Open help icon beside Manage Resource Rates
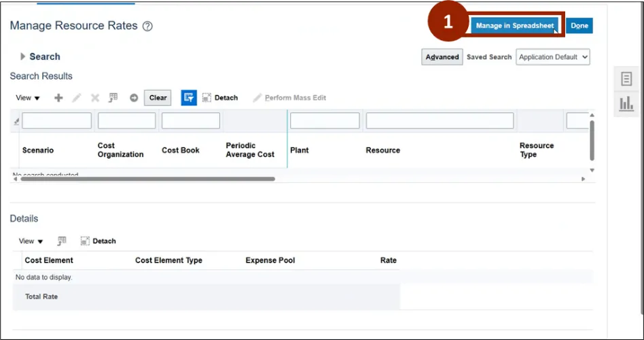The height and width of the screenshot is (340, 644). [x=147, y=27]
